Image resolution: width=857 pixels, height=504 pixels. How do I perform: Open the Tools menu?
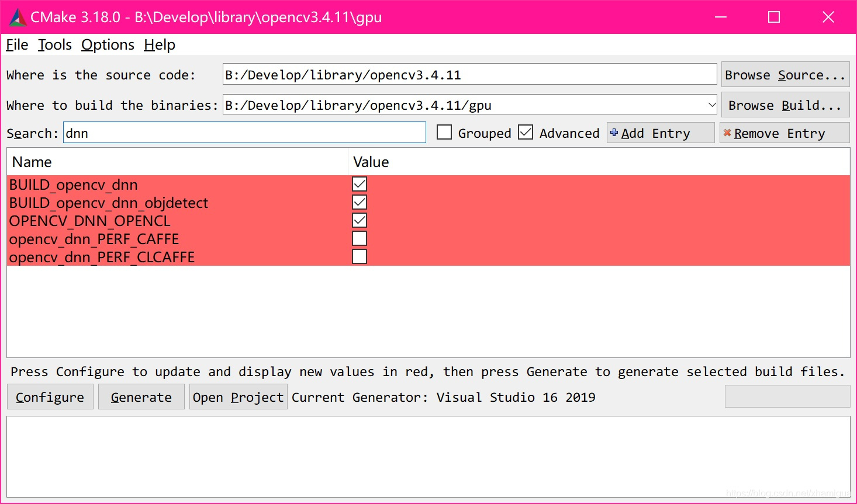point(55,45)
